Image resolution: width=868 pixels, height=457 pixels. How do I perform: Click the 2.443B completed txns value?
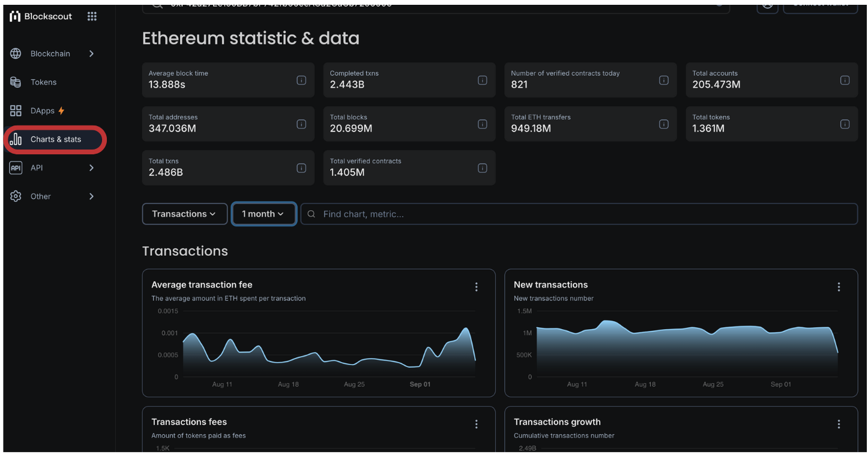[x=347, y=85]
